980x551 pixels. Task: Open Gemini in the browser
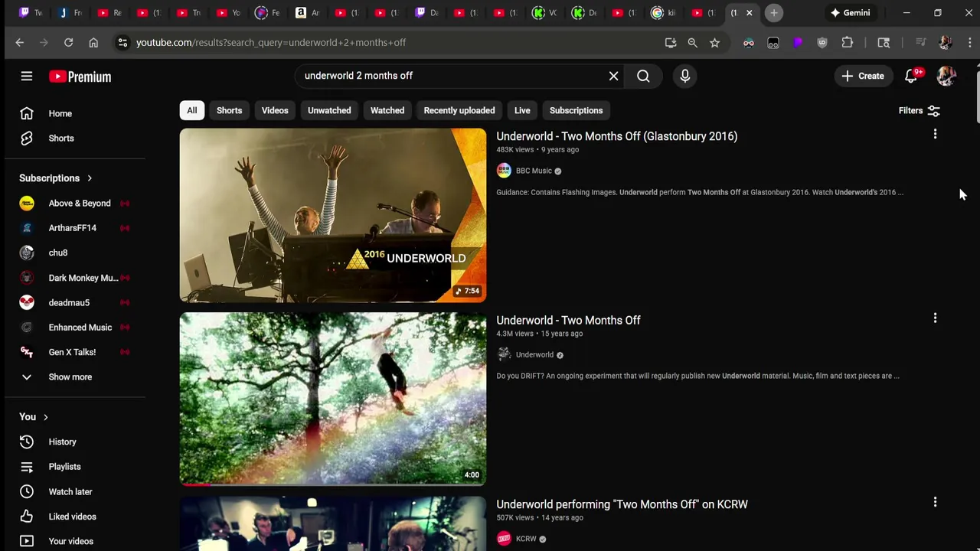click(850, 12)
